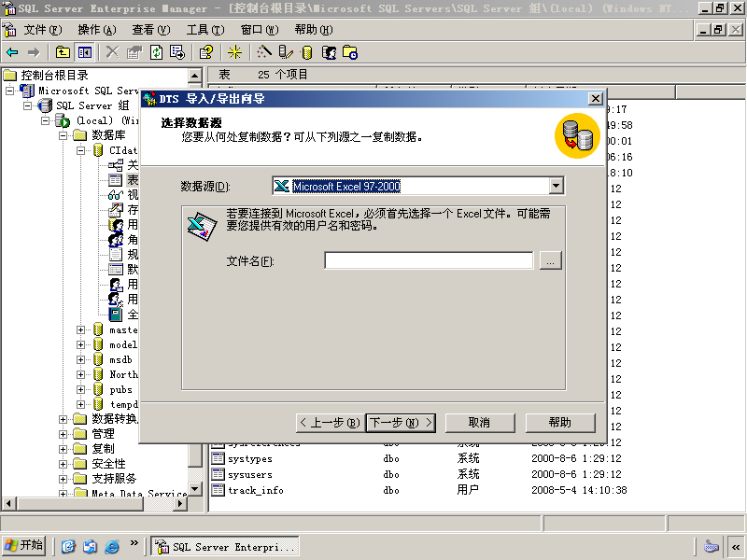Click the 开始 Start button
This screenshot has width=747, height=560.
pyautogui.click(x=24, y=545)
